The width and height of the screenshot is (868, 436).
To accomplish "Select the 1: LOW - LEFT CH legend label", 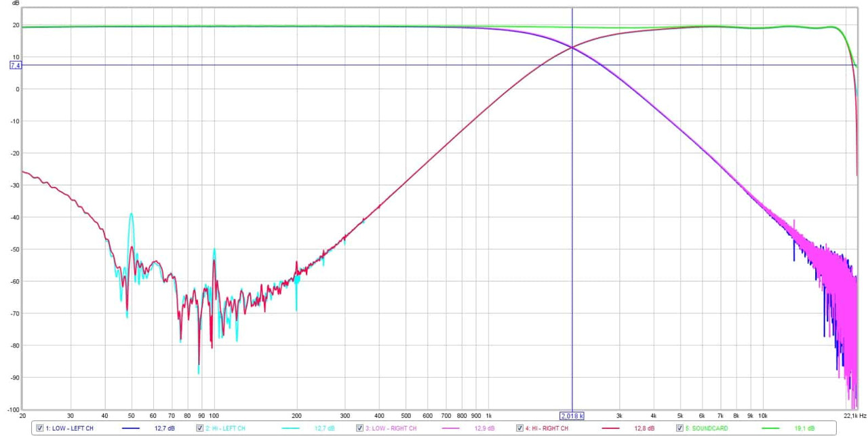I will click(x=69, y=429).
